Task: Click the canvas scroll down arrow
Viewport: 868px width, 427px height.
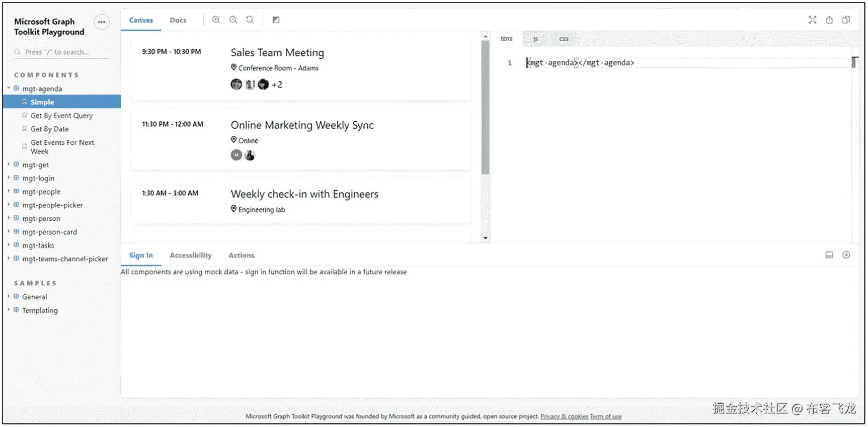Action: pos(485,238)
